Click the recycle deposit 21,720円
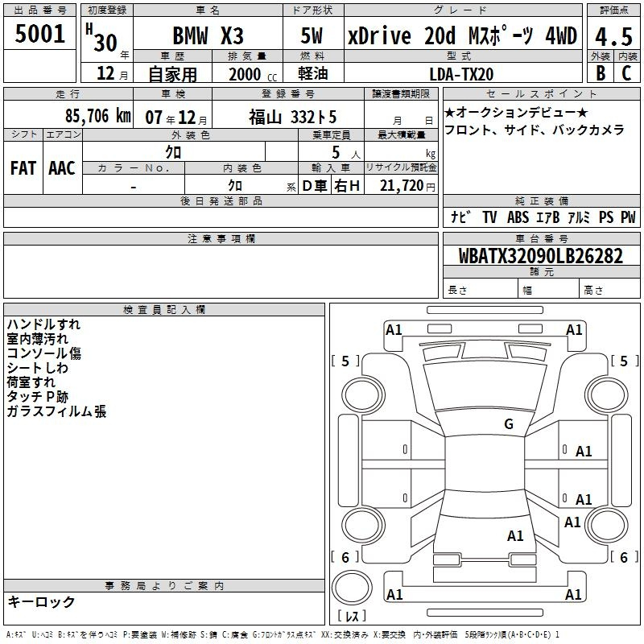Viewport: 644px width, 644px height. click(407, 186)
